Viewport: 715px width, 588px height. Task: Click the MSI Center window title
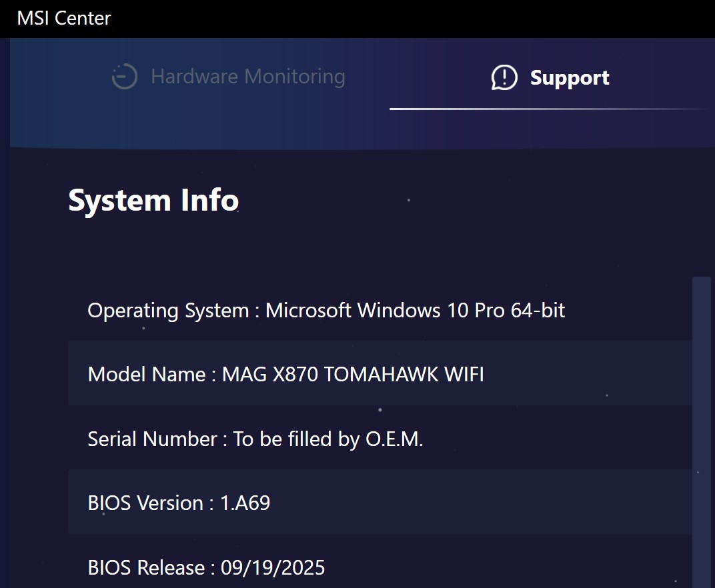64,18
